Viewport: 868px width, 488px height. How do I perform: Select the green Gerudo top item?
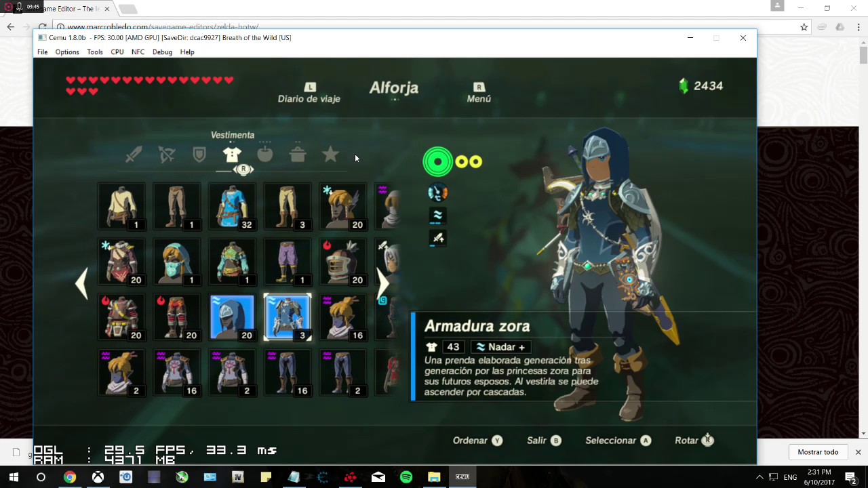[x=232, y=262]
